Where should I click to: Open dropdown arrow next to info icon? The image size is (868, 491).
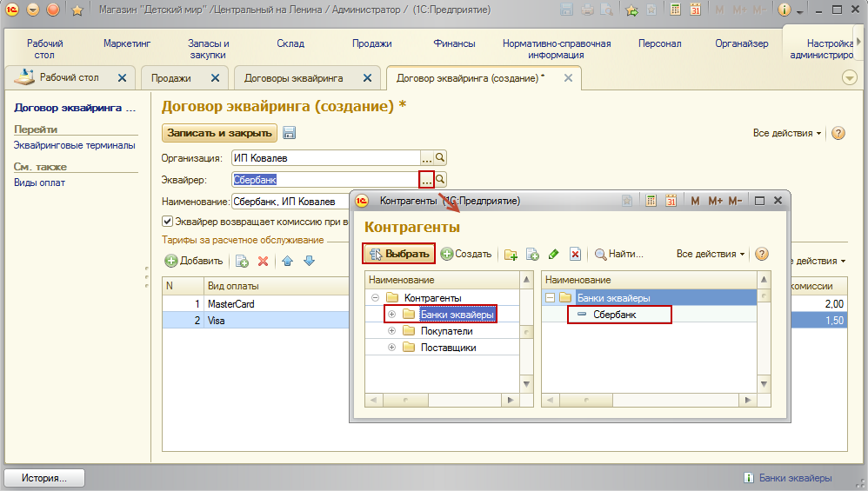pyautogui.click(x=800, y=11)
